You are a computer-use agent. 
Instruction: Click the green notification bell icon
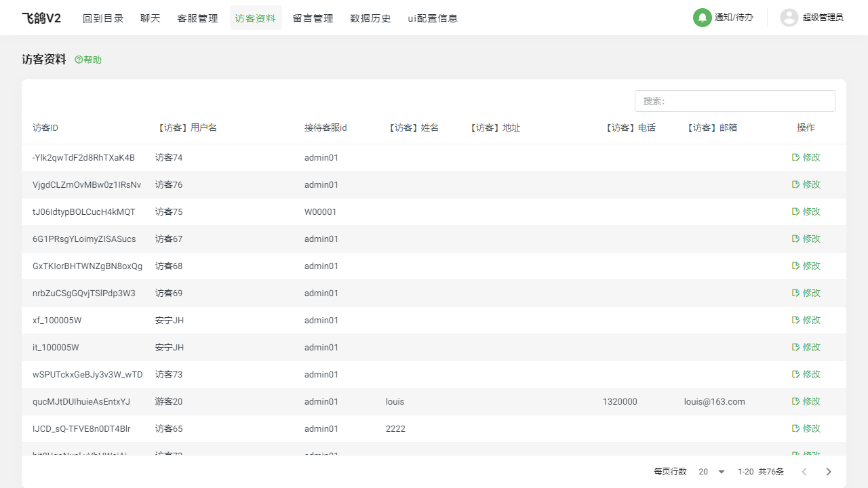click(702, 18)
